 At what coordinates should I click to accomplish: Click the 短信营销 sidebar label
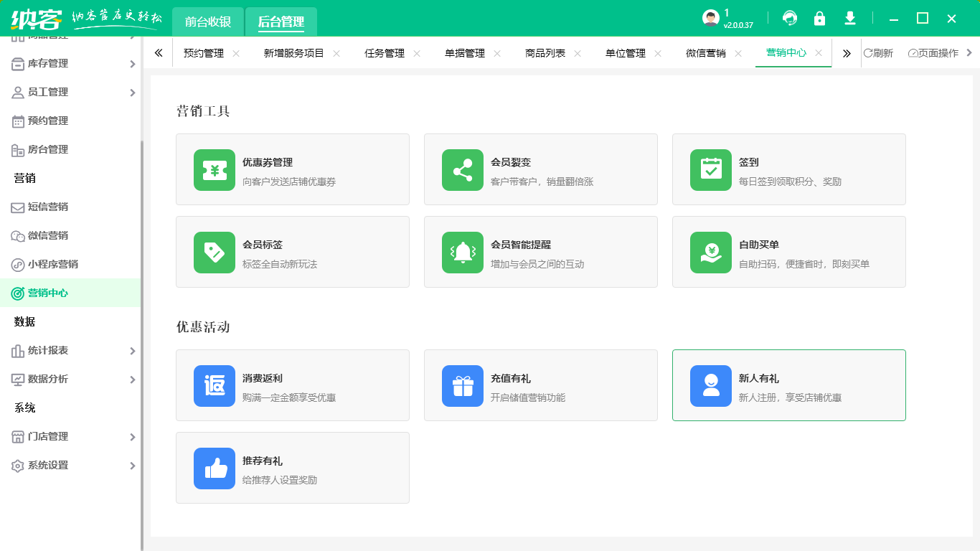click(x=48, y=207)
